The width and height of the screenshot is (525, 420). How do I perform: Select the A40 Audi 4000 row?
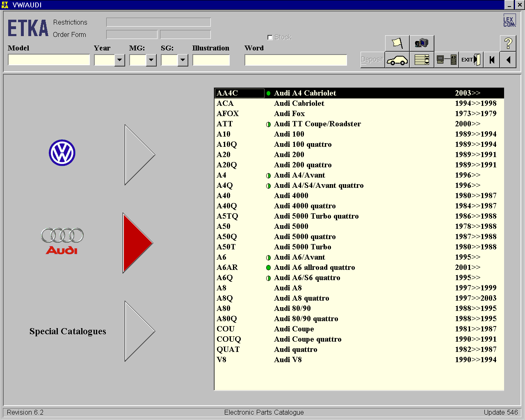pyautogui.click(x=359, y=196)
